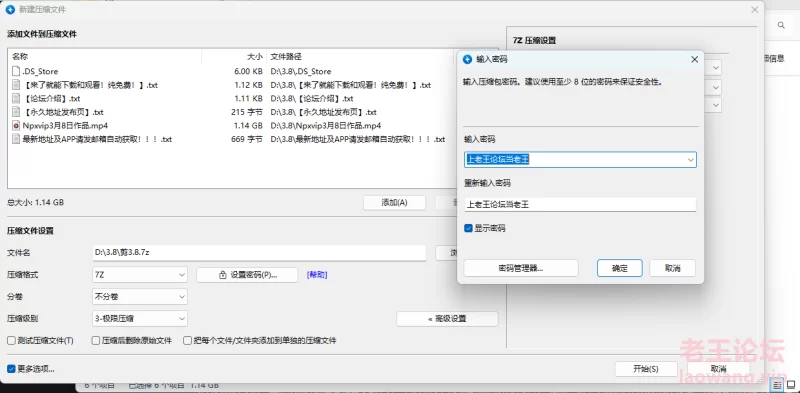The image size is (800, 393).
Task: Click the .DS_Store file icon
Action: [x=16, y=71]
